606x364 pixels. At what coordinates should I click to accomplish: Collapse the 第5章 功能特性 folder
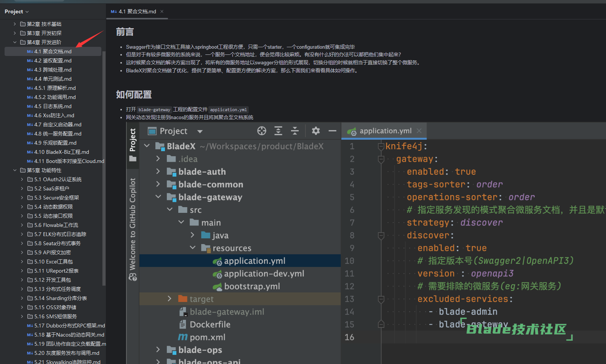pos(15,170)
